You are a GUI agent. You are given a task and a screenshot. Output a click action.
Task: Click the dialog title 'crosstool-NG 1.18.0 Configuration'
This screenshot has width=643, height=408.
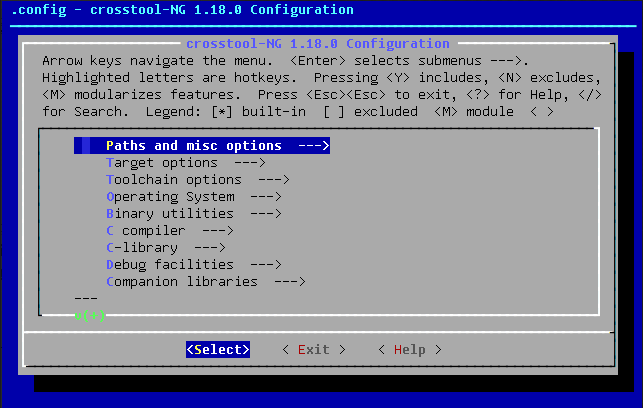click(x=318, y=43)
